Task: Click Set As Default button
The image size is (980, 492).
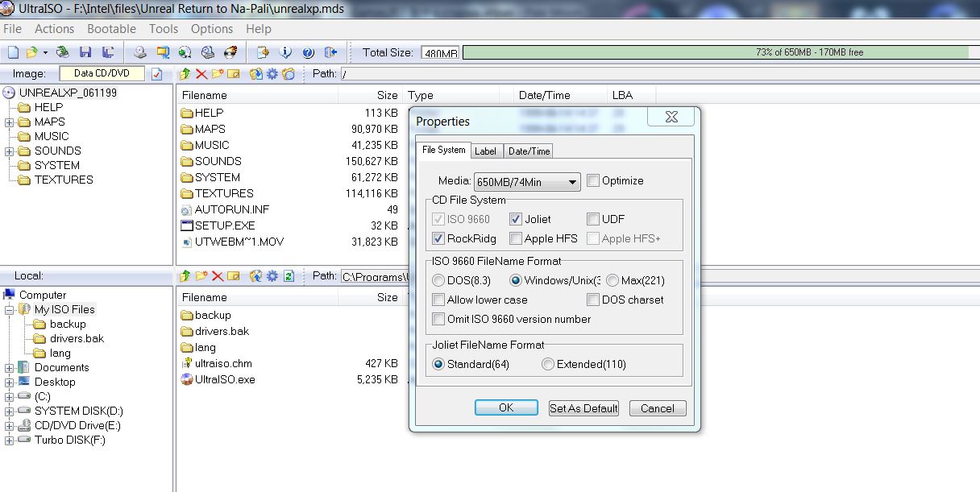Action: tap(583, 407)
